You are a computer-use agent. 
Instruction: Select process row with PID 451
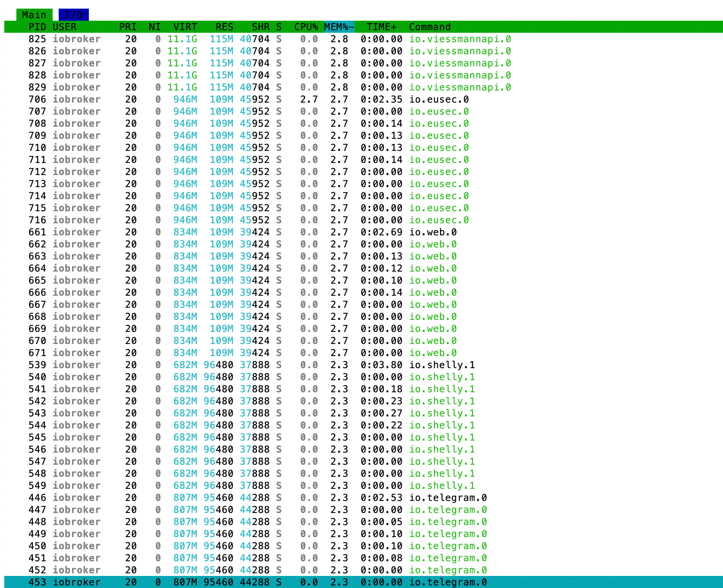(x=363, y=558)
